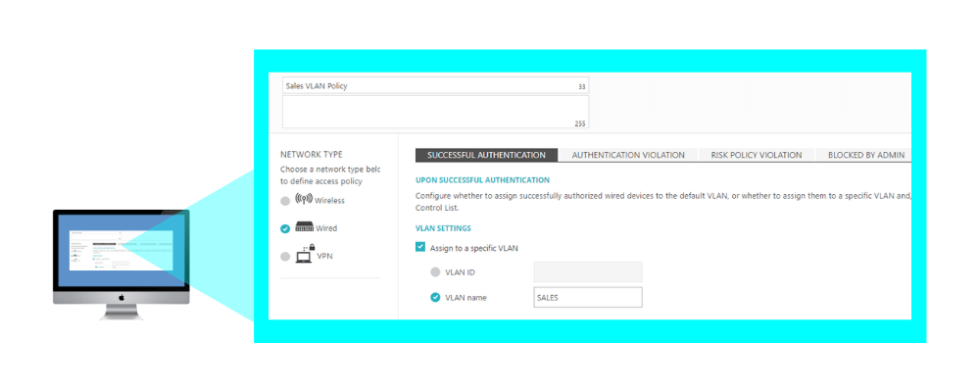Select the VLAN name radio option
This screenshot has width=980, height=392.
click(x=436, y=298)
